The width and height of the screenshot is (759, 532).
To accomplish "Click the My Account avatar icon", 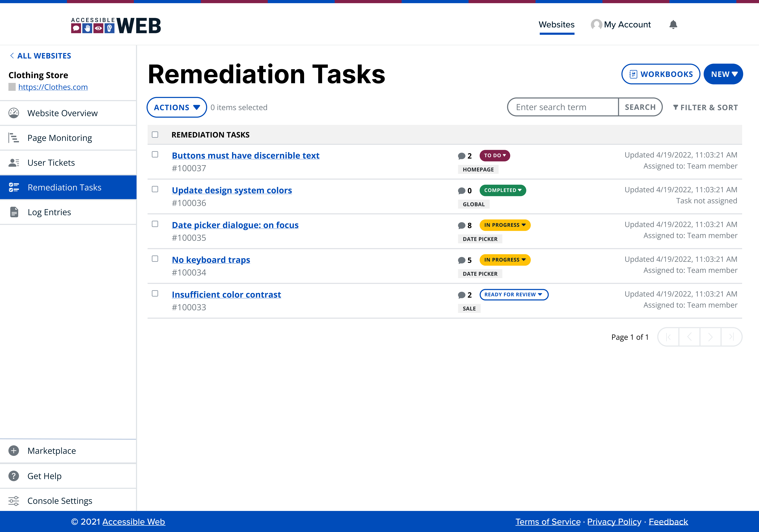I will 596,24.
